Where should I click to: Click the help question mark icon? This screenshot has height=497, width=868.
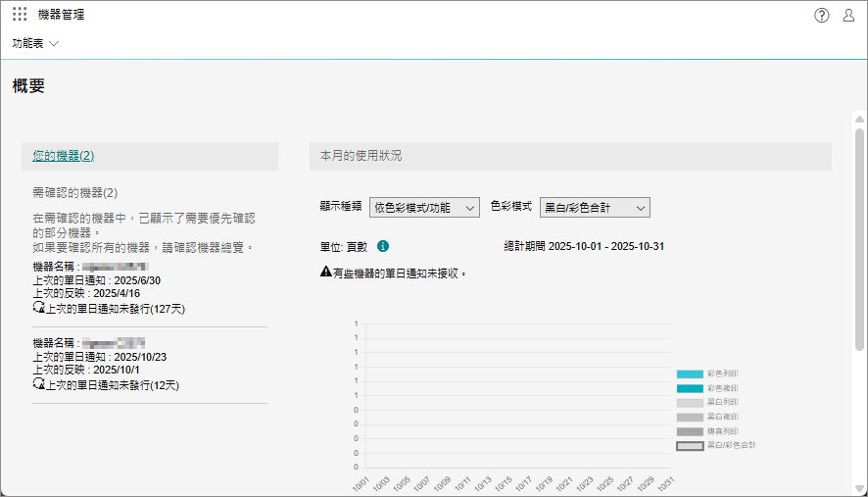822,15
